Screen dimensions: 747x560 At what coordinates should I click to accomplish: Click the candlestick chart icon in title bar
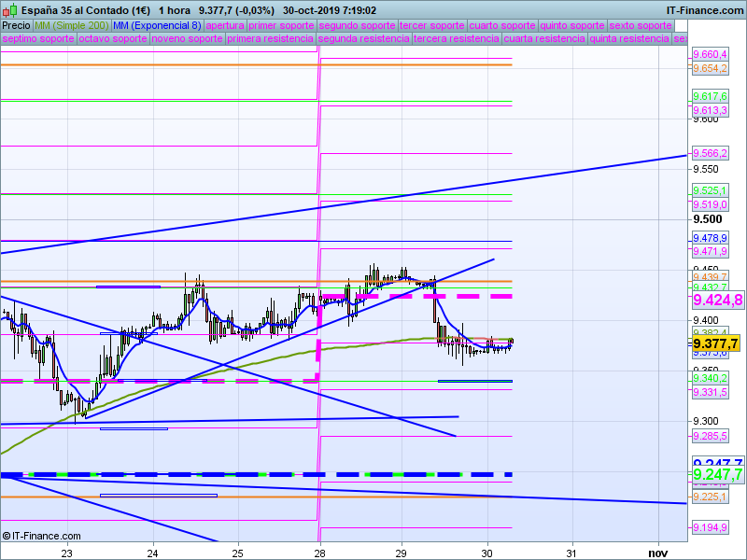[9, 9]
